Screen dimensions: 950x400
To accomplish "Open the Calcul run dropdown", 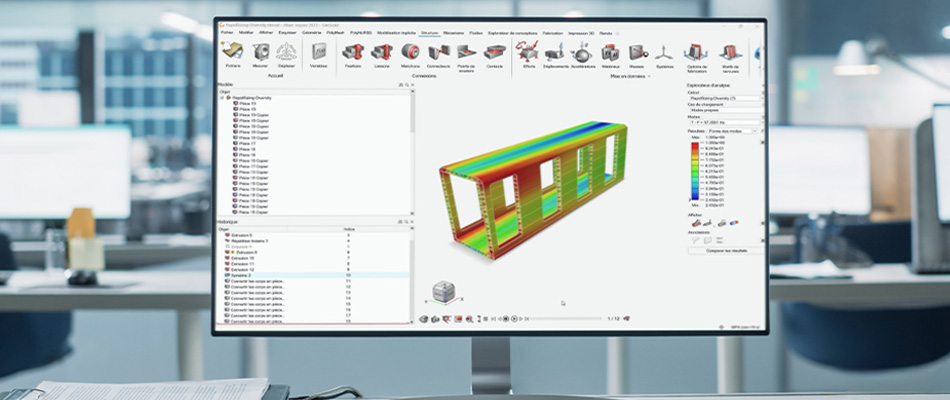I will 725,98.
